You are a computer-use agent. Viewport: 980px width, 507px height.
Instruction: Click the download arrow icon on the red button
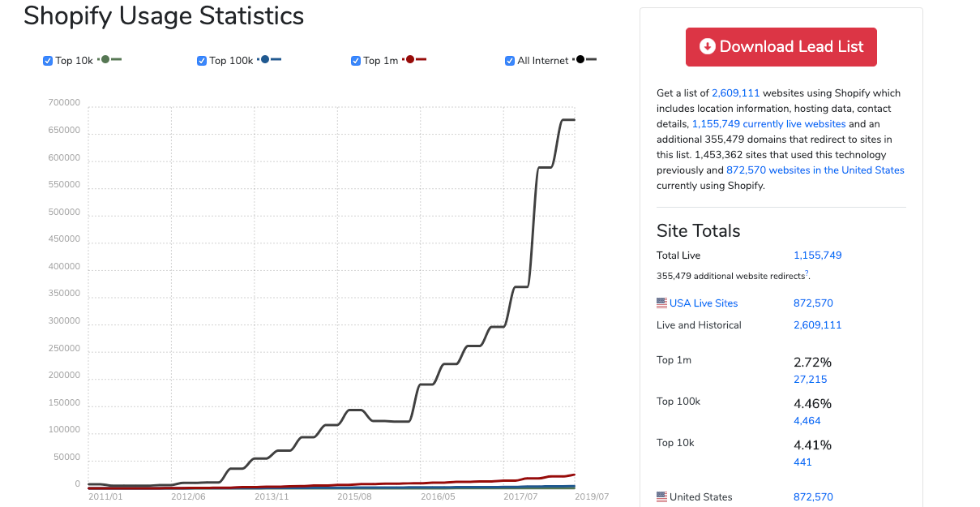click(708, 46)
